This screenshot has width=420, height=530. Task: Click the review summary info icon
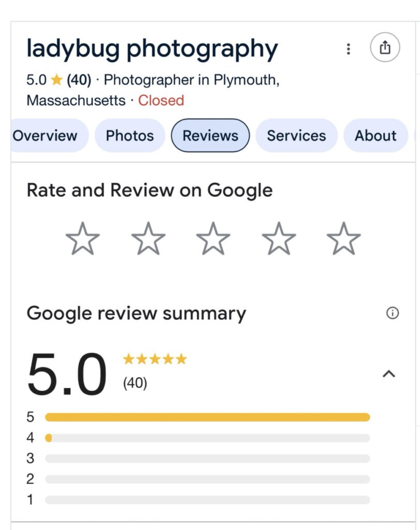[x=393, y=313]
